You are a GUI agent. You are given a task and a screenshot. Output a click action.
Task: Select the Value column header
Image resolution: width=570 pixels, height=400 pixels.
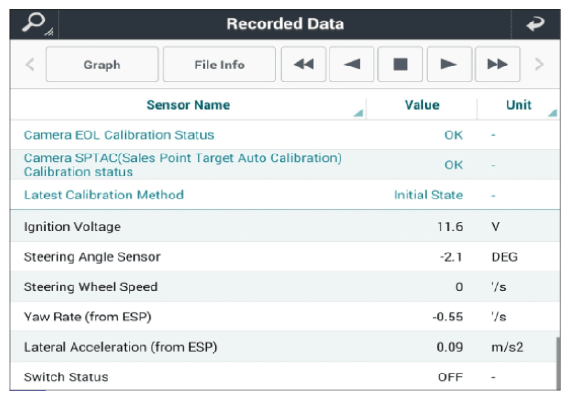pyautogui.click(x=422, y=105)
